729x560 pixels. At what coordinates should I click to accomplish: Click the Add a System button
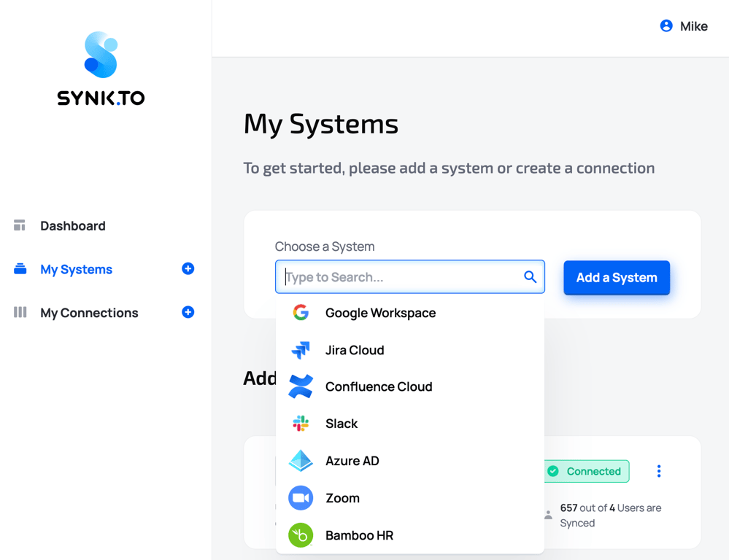click(617, 277)
